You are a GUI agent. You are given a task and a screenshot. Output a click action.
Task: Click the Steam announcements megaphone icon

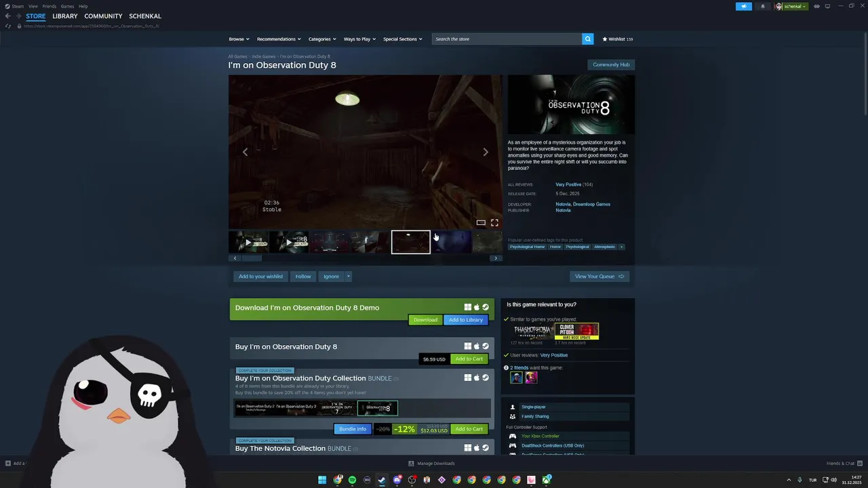point(744,6)
